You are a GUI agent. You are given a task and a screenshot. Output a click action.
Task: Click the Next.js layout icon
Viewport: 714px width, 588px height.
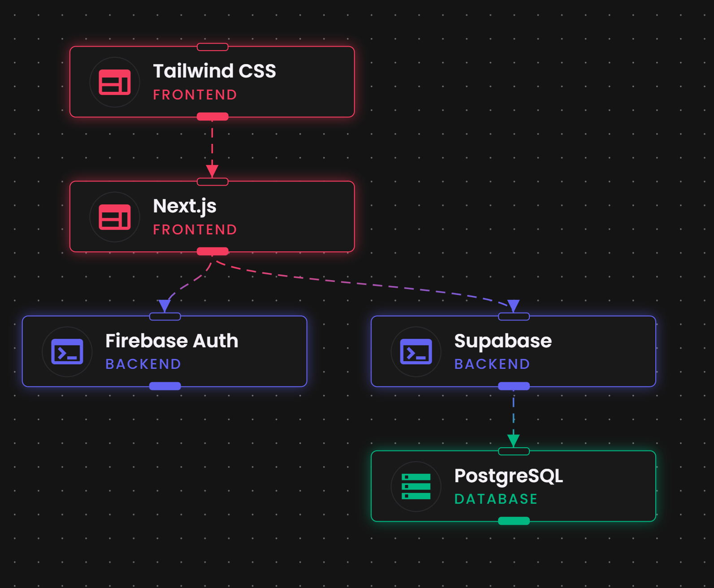pos(115,217)
